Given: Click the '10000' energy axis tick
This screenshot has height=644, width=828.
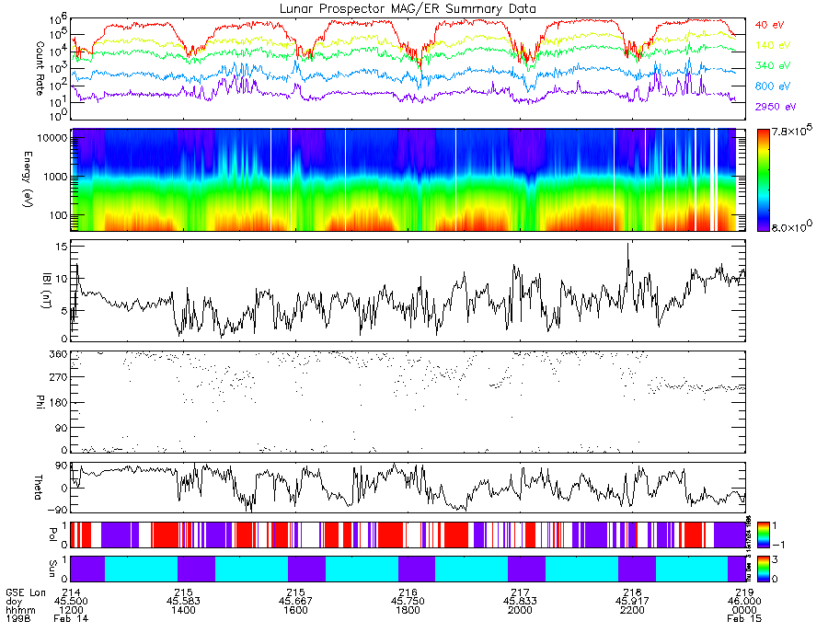Looking at the screenshot, I should pos(52,138).
